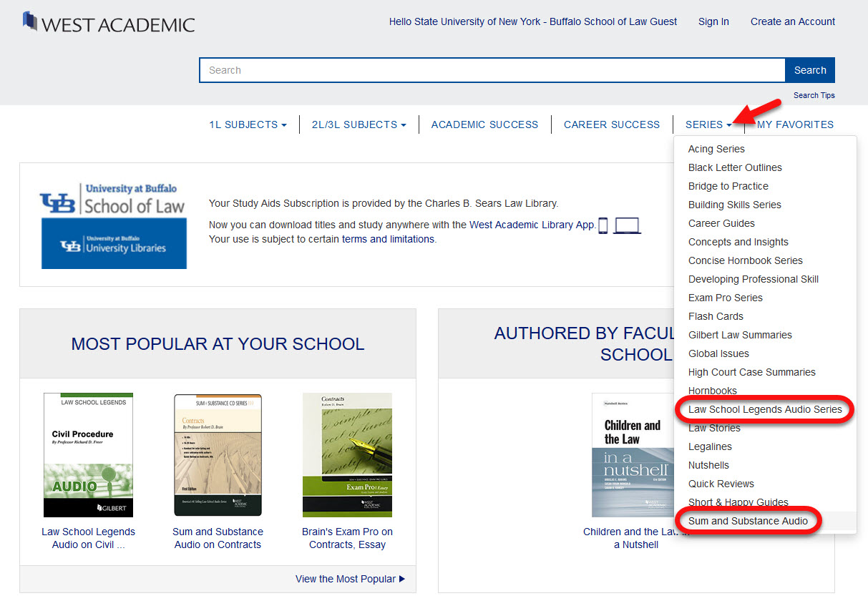Open the Search Tips link
Screen dimensions: 868x601
[814, 95]
